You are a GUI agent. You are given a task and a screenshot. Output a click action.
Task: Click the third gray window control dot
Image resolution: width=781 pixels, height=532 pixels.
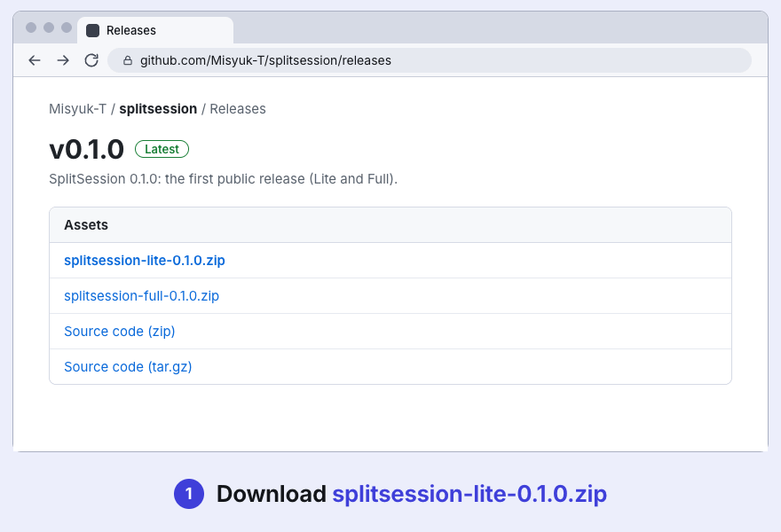tap(67, 27)
